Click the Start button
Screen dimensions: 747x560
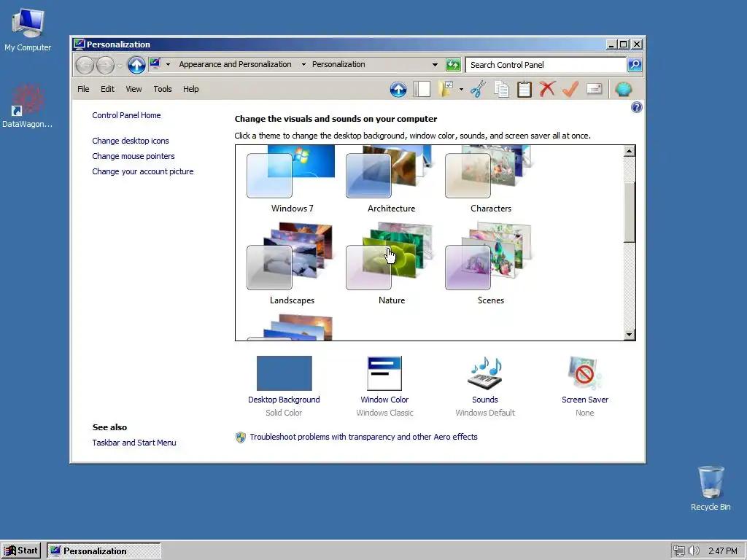(x=21, y=551)
